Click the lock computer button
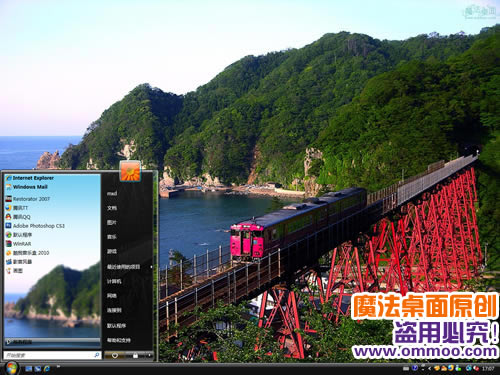 click(x=135, y=356)
